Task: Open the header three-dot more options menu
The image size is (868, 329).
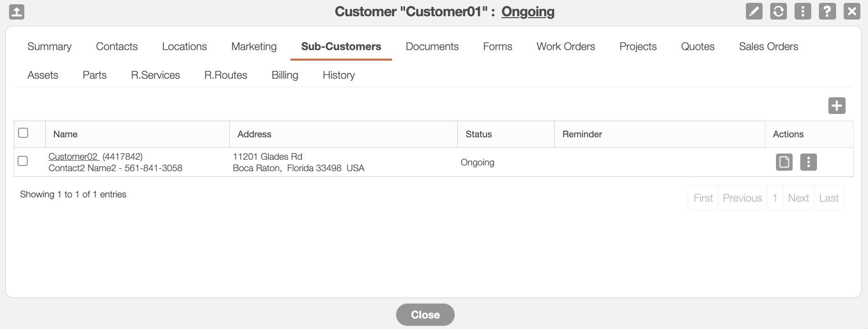Action: pos(803,11)
